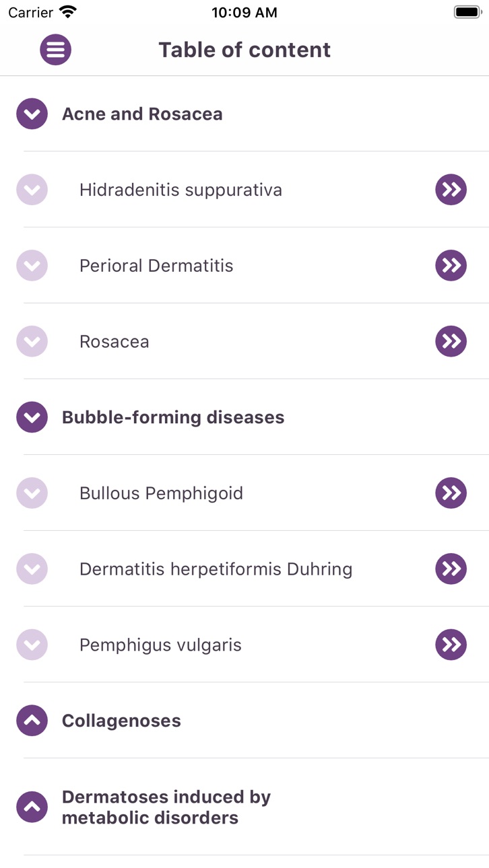Expand Dermatoses induced by metabolic disorders
The image size is (489, 868).
(x=32, y=807)
